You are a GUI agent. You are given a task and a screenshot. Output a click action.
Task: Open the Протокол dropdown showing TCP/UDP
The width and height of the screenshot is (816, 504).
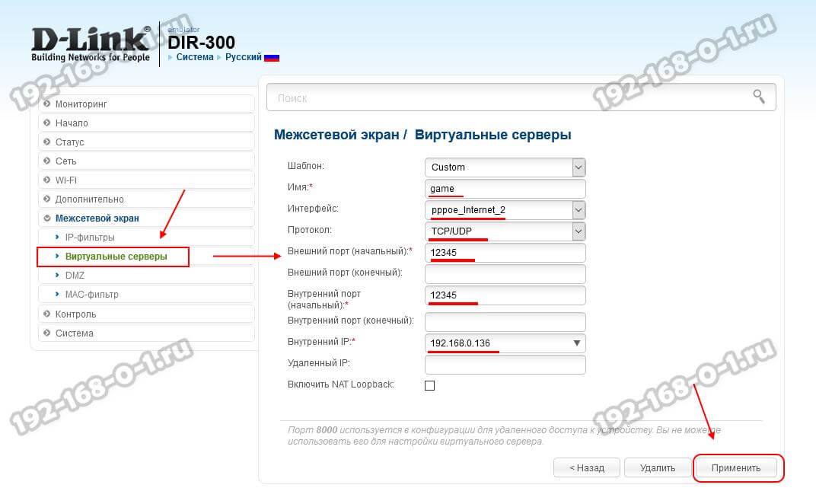point(505,231)
